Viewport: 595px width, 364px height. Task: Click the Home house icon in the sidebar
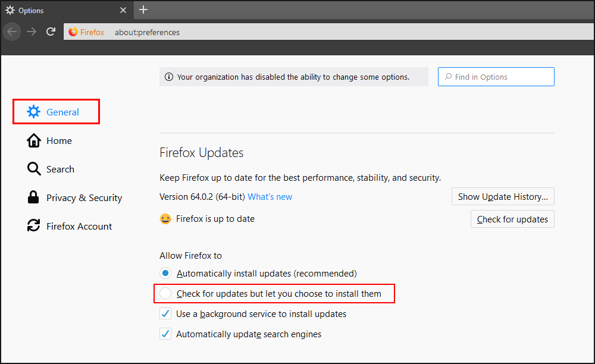pos(34,140)
